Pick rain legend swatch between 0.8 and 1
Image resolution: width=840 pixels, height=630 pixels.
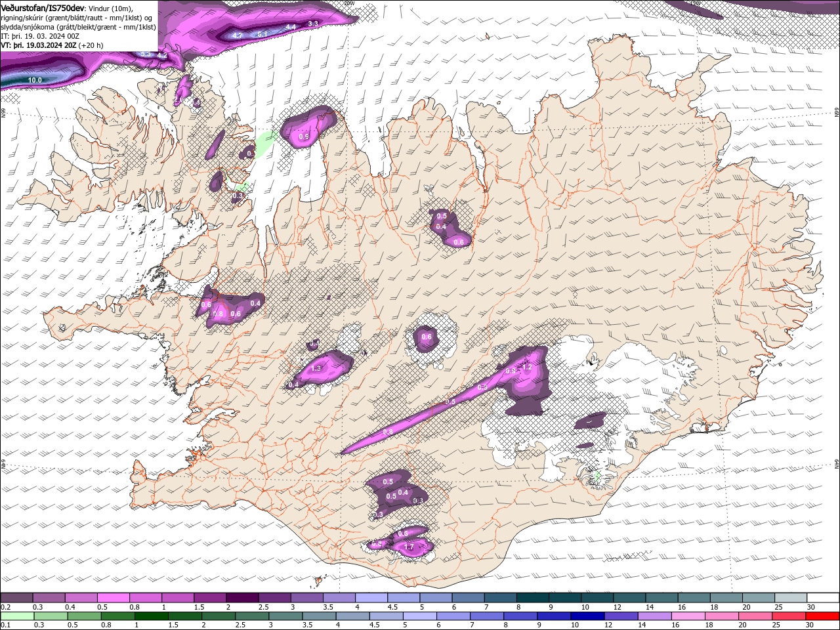[x=118, y=616]
